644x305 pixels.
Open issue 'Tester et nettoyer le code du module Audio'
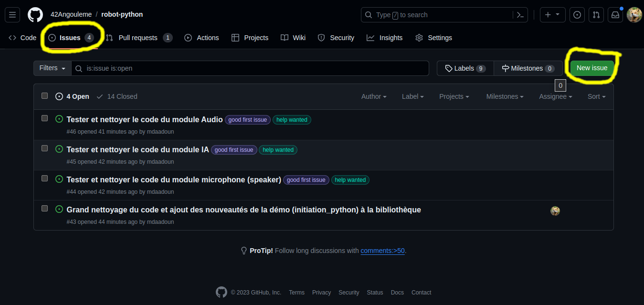[x=145, y=119]
